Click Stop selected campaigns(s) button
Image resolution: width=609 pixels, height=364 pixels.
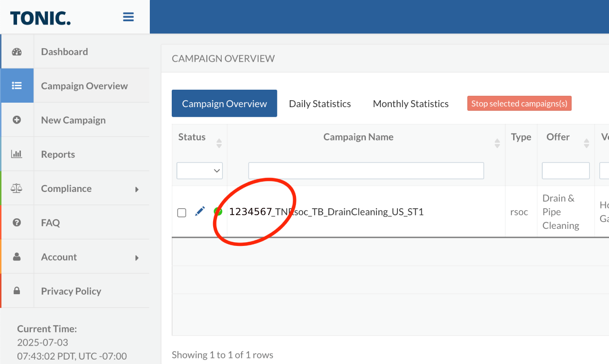519,103
